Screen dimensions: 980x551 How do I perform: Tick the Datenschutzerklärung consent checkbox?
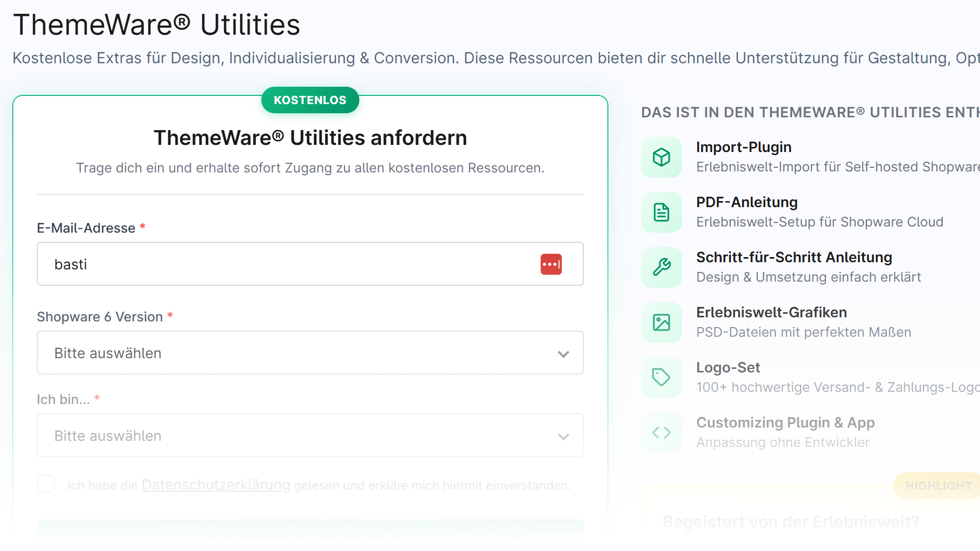tap(46, 484)
